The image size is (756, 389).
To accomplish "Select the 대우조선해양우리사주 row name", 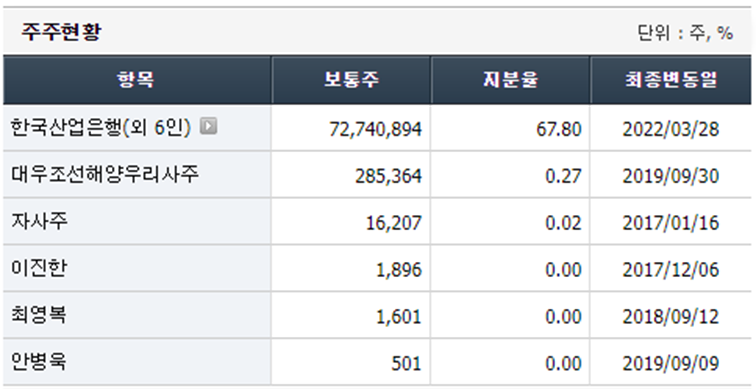I will click(105, 174).
